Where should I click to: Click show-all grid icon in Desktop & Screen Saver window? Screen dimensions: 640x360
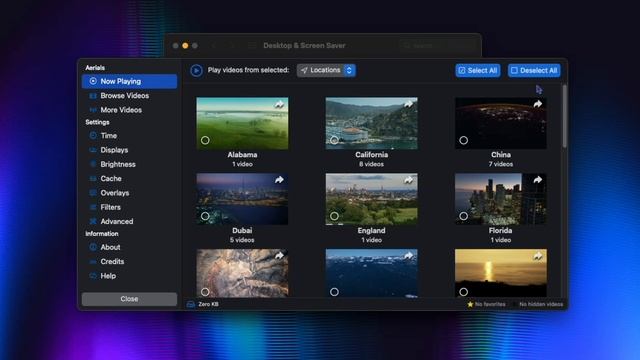point(252,46)
